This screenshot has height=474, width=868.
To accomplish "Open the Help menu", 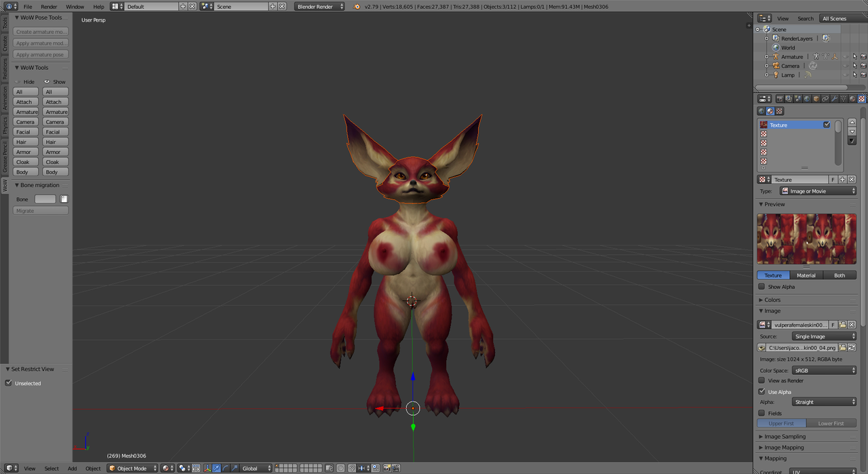I will (98, 7).
